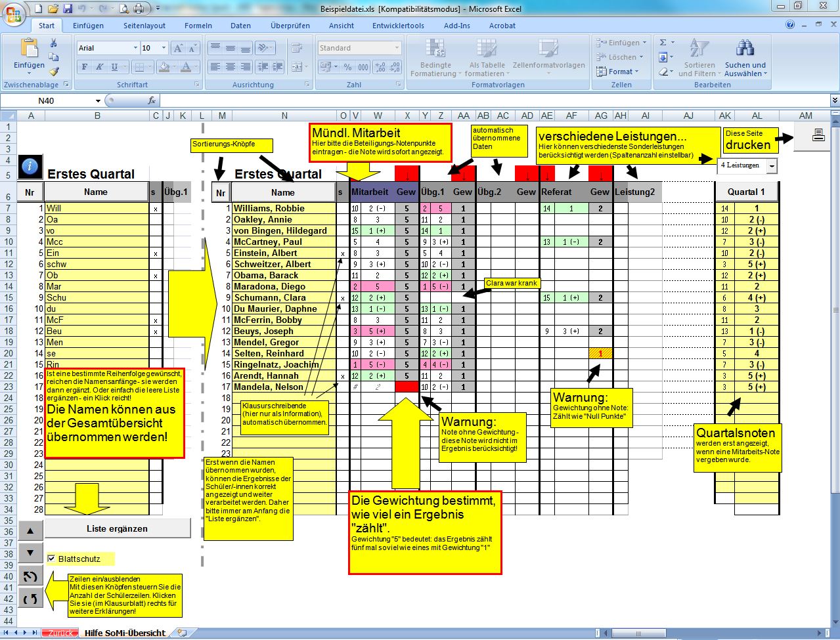This screenshot has height=640, width=840.
Task: Toggle the Blattschutz checkbox
Action: (51, 559)
